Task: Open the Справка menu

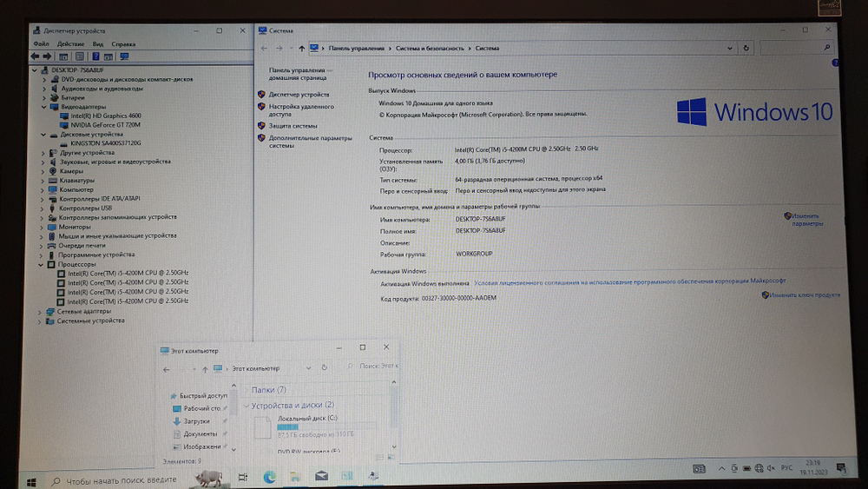Action: pos(123,43)
